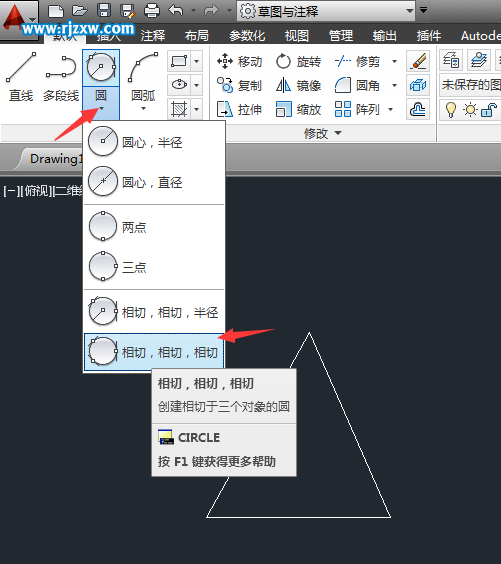The height and width of the screenshot is (564, 501).
Task: Expand the quick access toolbar customize arrow
Action: 424,10
